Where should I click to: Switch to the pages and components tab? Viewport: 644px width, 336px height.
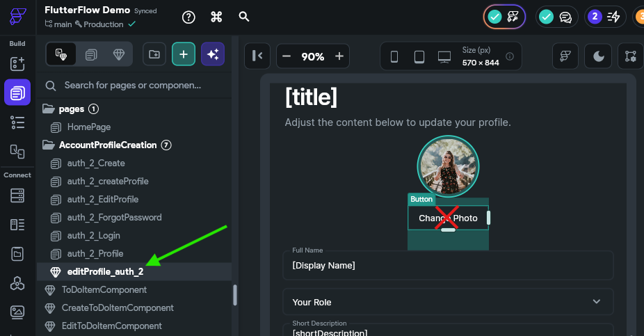point(61,54)
